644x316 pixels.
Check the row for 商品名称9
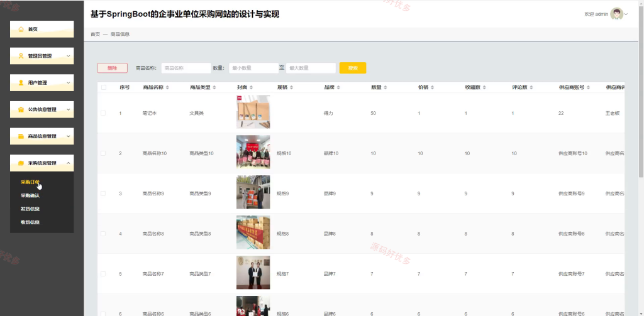pos(103,193)
